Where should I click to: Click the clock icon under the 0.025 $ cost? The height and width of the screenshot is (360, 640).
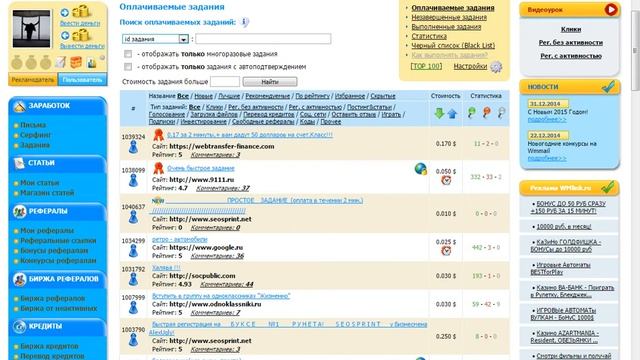pos(446,251)
